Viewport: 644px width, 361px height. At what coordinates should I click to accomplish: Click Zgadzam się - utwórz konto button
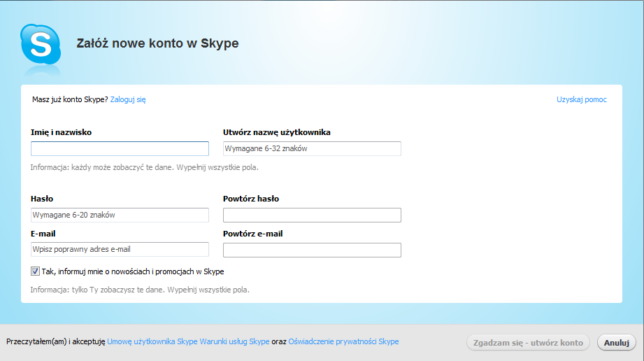[528, 343]
